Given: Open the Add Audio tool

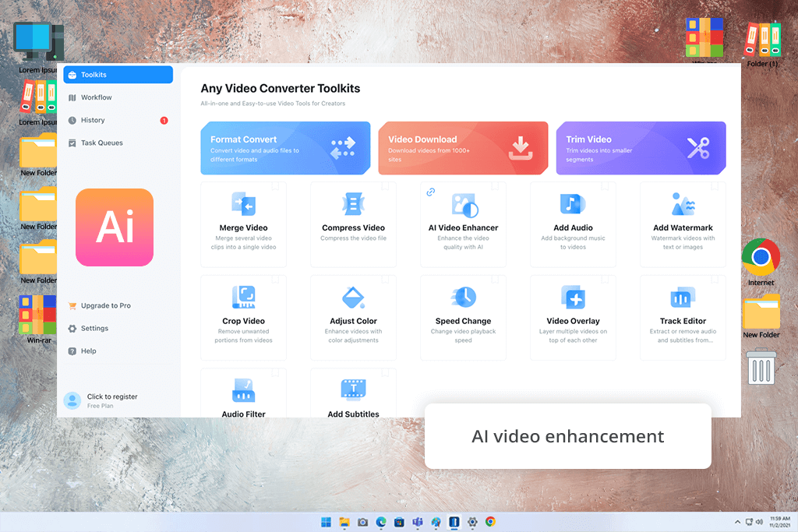Looking at the screenshot, I should pyautogui.click(x=573, y=224).
